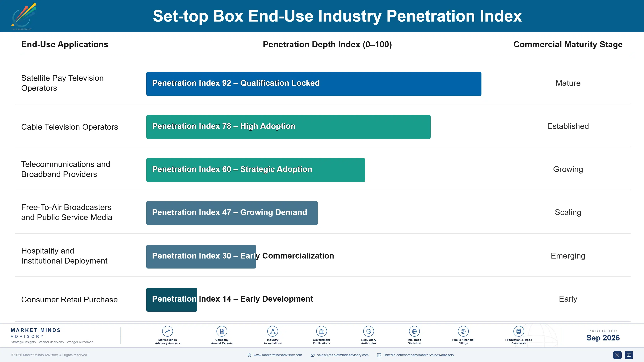Screen dimensions: 644x362
Task: Select the Penetration Index 14 bar
Action: pos(172,300)
